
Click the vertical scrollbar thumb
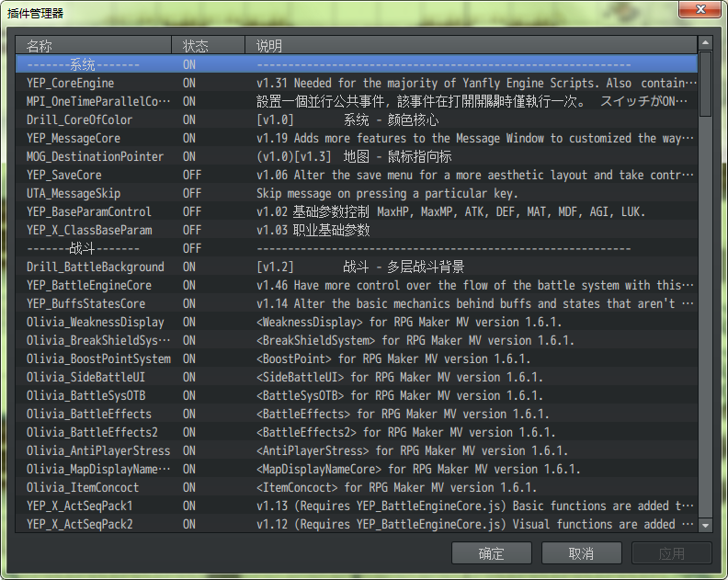705,84
